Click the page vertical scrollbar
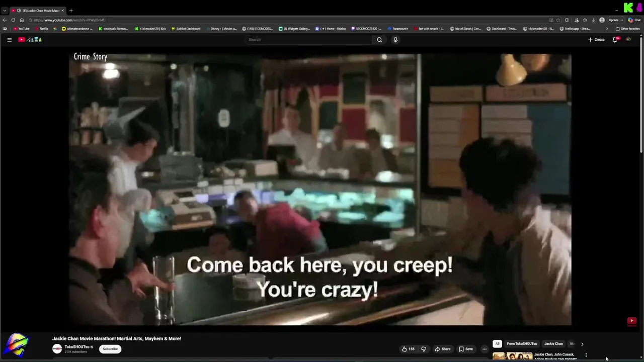Image resolution: width=644 pixels, height=362 pixels. [641, 96]
